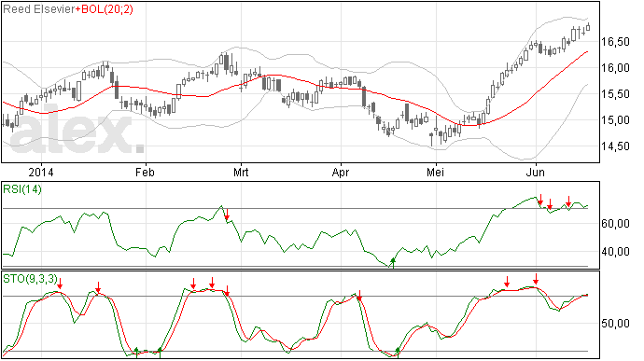Click the Mrt date axis label
This screenshot has height=361, width=644.
[241, 172]
